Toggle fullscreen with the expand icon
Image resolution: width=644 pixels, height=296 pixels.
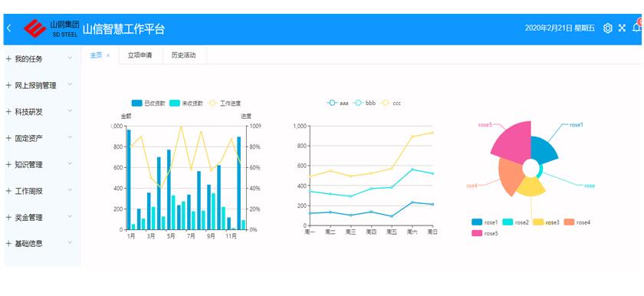(623, 28)
